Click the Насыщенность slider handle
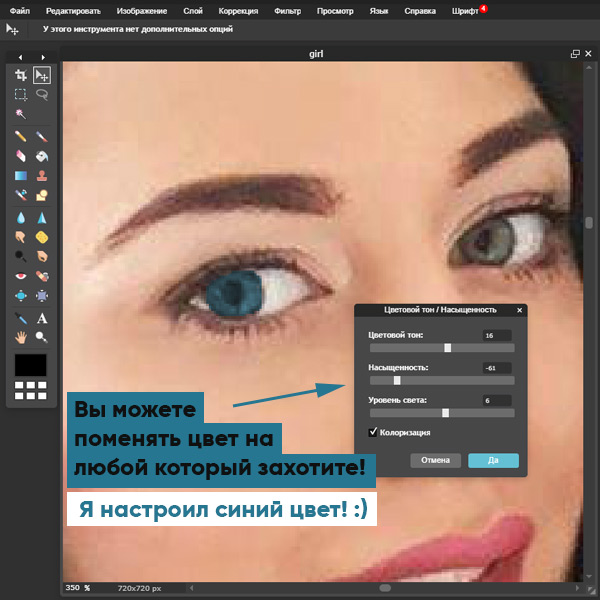Image resolution: width=600 pixels, height=600 pixels. click(x=397, y=380)
